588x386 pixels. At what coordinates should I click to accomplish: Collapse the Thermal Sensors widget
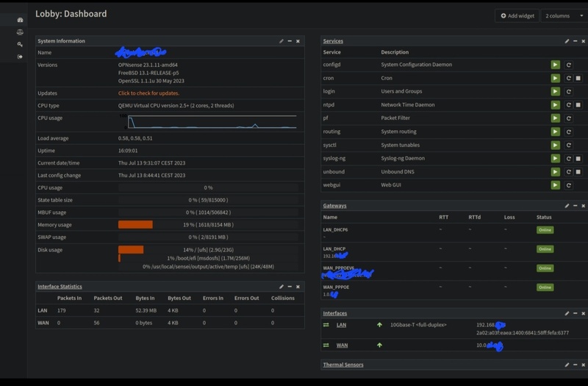tap(576, 365)
